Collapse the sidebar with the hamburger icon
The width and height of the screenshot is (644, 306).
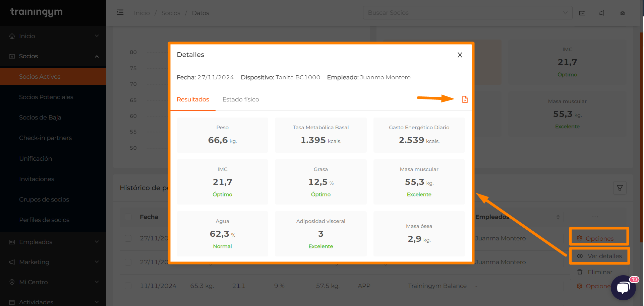pos(120,12)
